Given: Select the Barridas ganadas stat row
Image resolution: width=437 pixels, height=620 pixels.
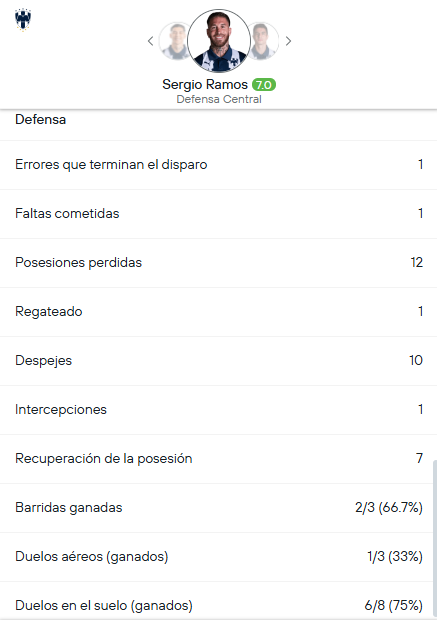Looking at the screenshot, I should [x=218, y=508].
